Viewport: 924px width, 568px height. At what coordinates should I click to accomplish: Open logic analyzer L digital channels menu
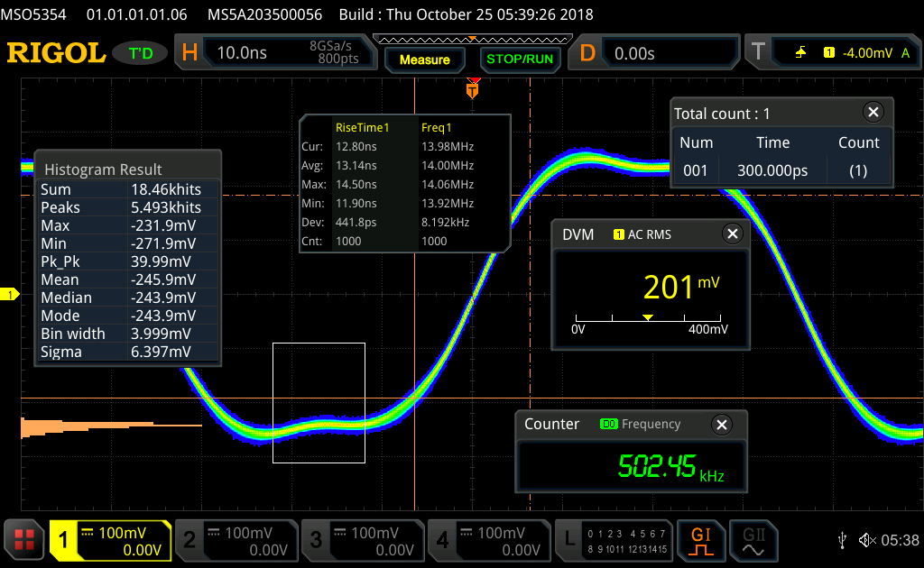point(614,540)
